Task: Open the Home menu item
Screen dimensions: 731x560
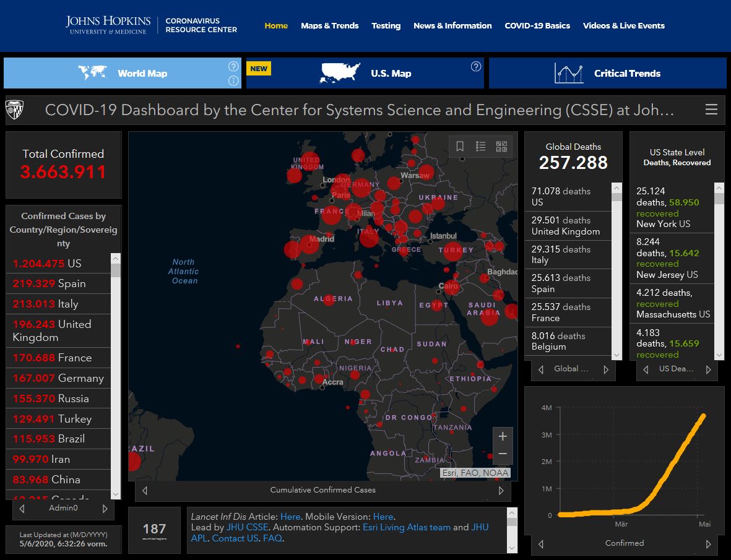Action: click(x=276, y=25)
